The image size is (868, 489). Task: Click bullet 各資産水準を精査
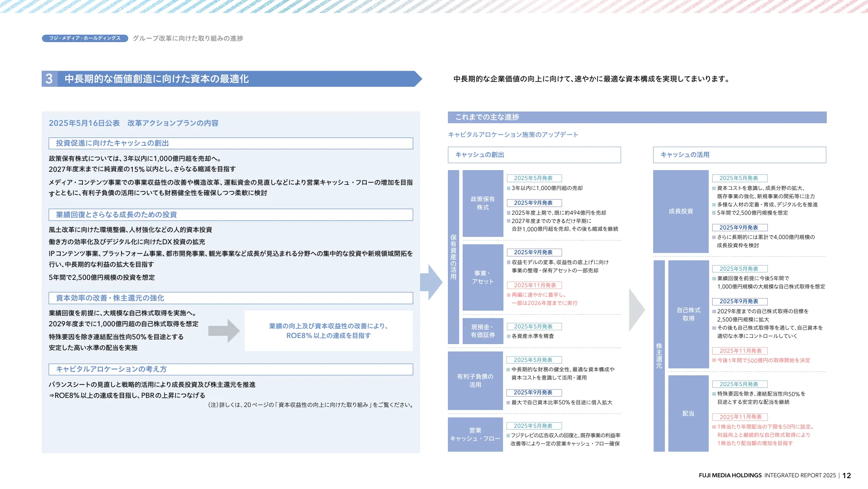pos(530,336)
